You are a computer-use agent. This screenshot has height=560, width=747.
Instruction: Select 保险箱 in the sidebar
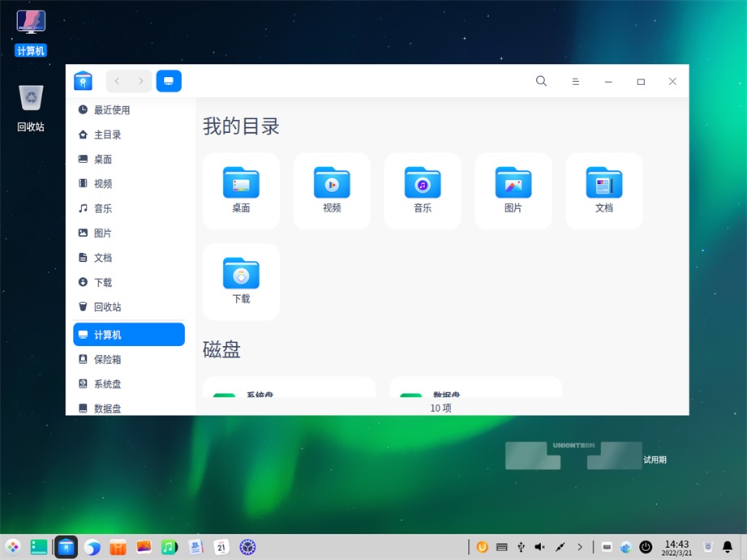point(107,359)
